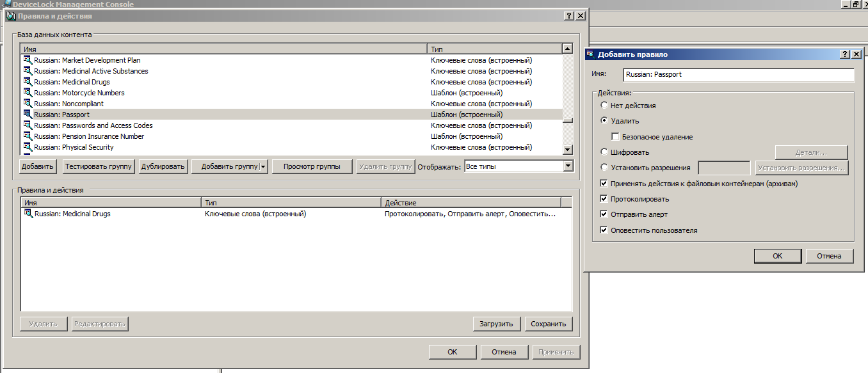Image resolution: width=868 pixels, height=373 pixels.
Task: Close the Добавить правило dialog window
Action: tap(855, 54)
